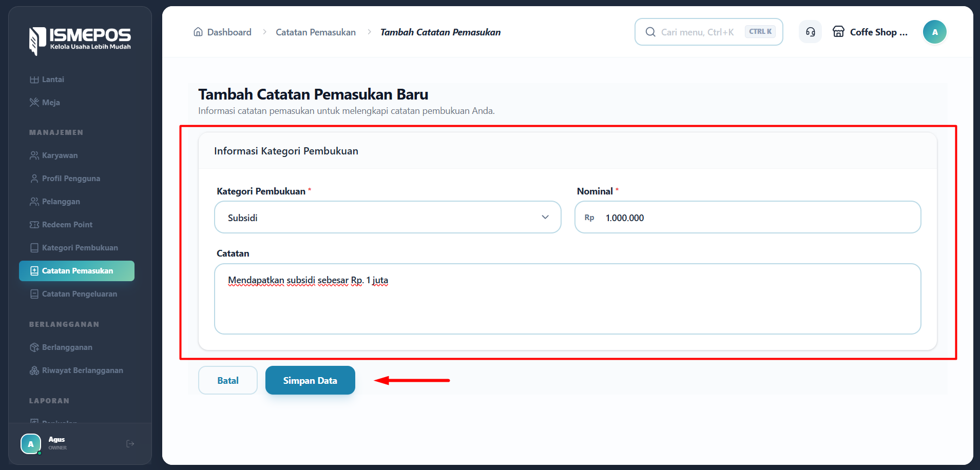Click into the Catatan text area
Screen dimensions: 980x470
pos(567,299)
